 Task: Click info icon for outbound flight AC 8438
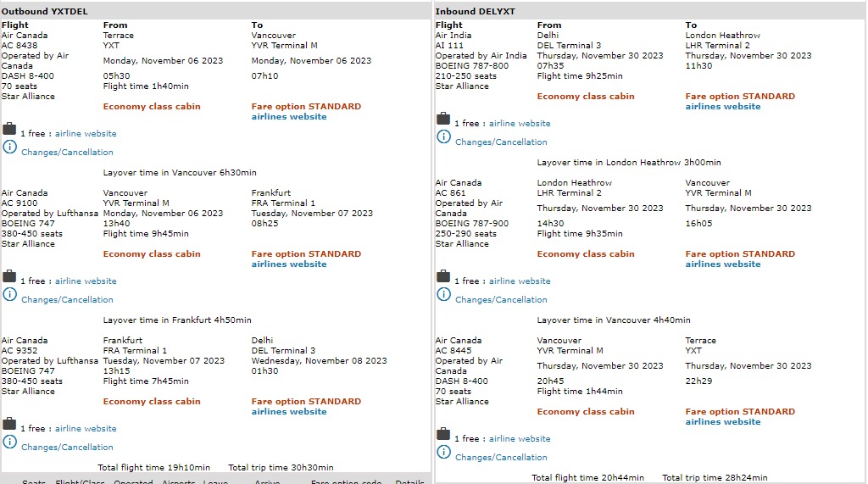[9, 147]
